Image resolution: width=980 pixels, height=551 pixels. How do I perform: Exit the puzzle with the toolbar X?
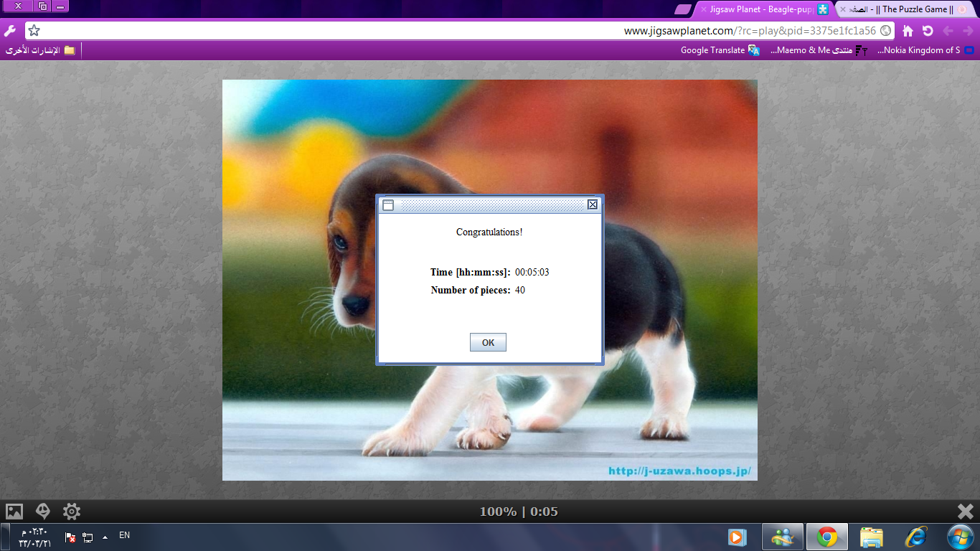click(x=965, y=512)
